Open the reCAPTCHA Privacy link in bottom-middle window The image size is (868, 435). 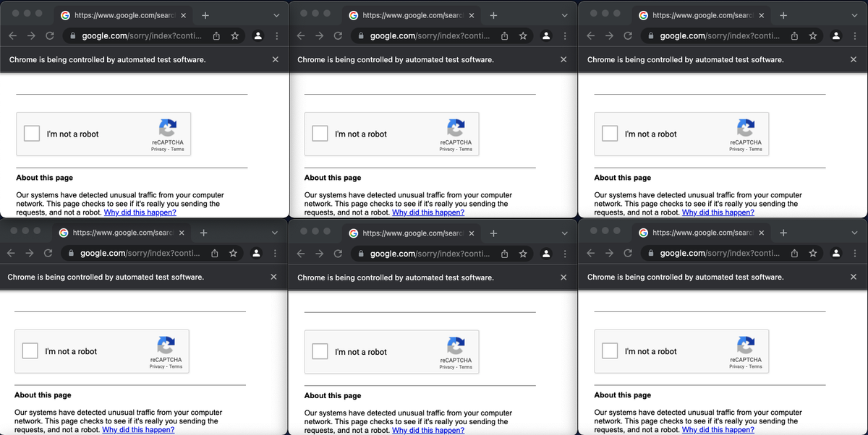click(x=447, y=367)
